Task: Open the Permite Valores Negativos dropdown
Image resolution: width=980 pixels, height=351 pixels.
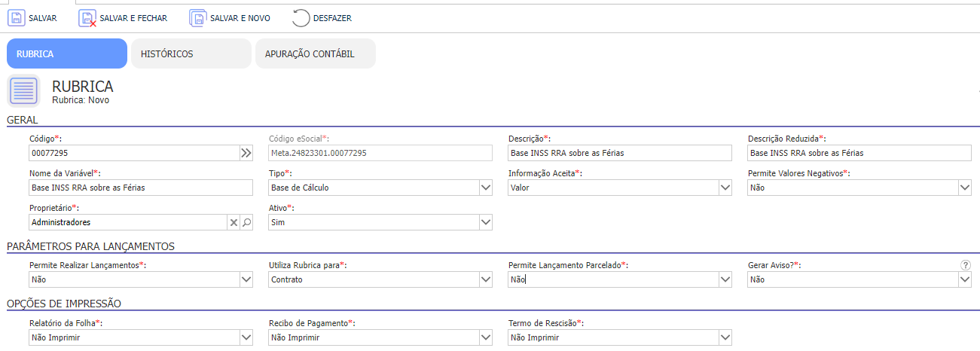Action: click(965, 188)
